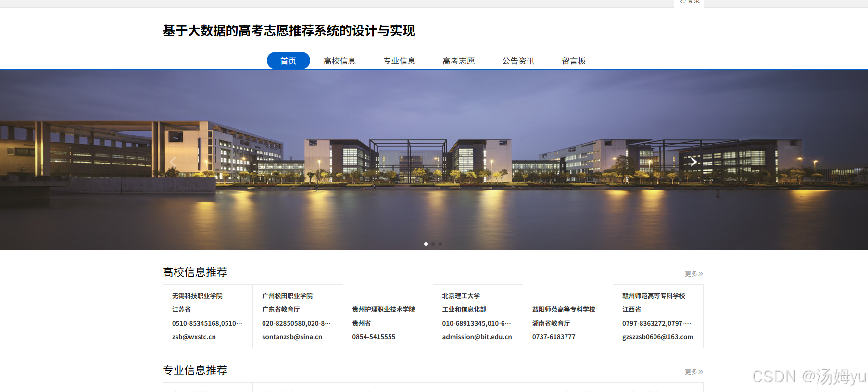Click the 工业和信息化部 text
868x392 pixels.
click(464, 309)
